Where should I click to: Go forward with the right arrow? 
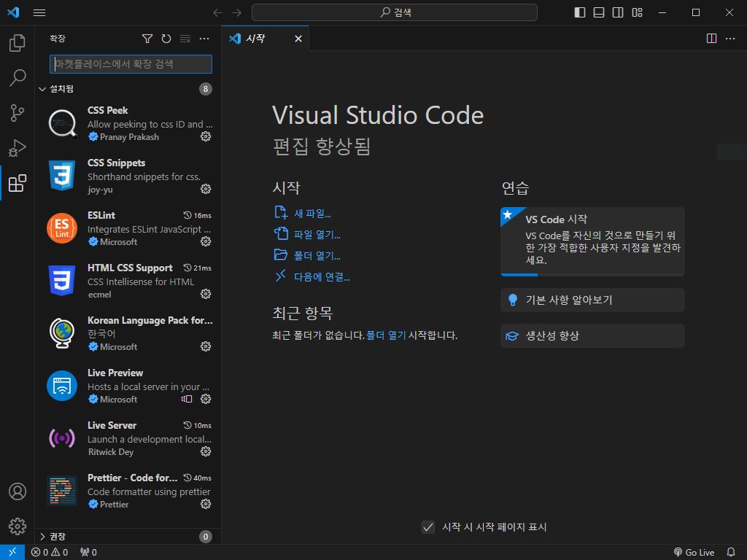tap(236, 12)
